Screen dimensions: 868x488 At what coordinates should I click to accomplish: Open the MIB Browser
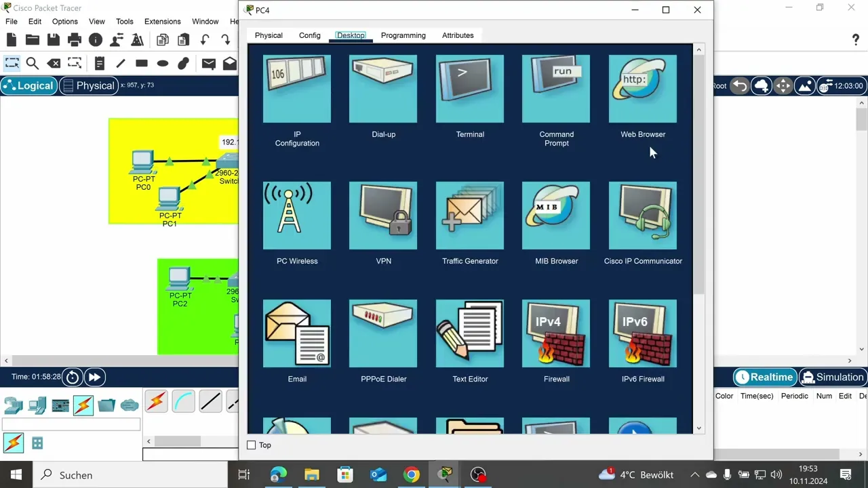coord(556,216)
